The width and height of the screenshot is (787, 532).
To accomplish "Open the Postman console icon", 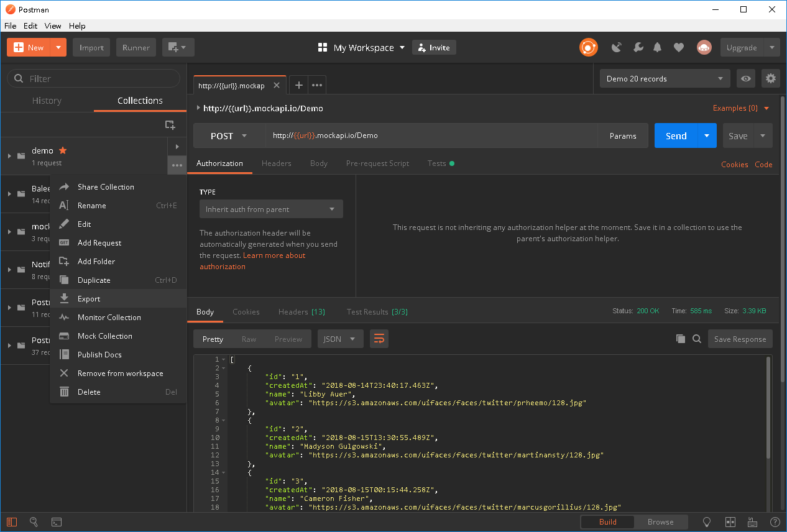I will 56,522.
